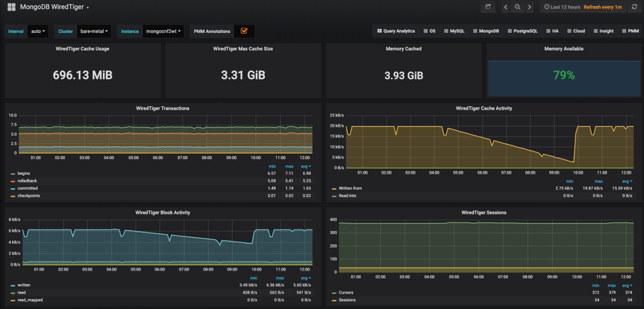Sort Sessions legend by min column

point(596,285)
